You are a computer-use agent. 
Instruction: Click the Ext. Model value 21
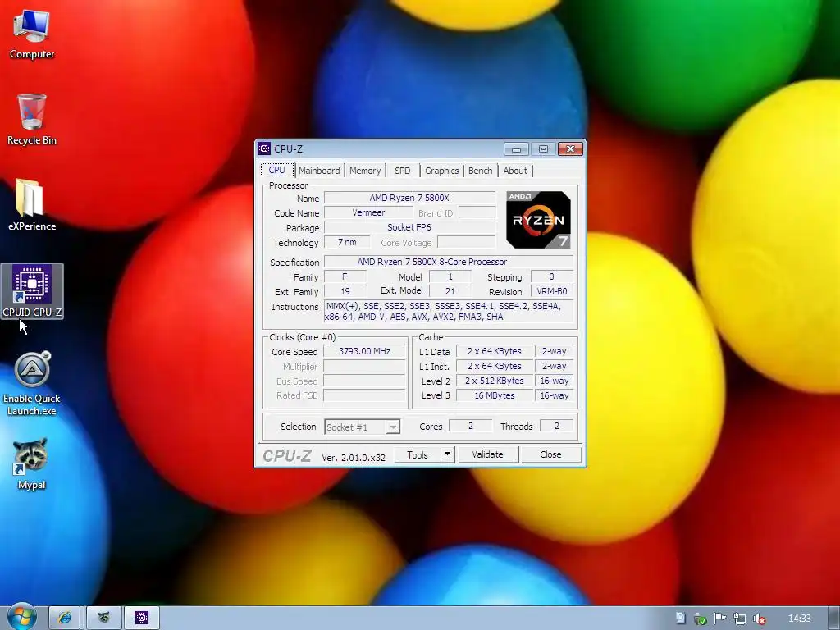tap(450, 291)
